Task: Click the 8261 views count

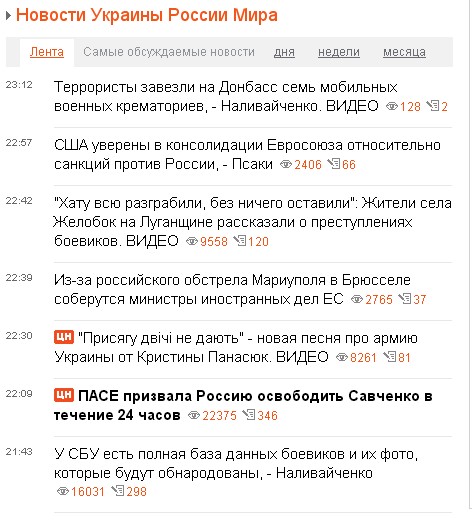Action: tap(363, 358)
